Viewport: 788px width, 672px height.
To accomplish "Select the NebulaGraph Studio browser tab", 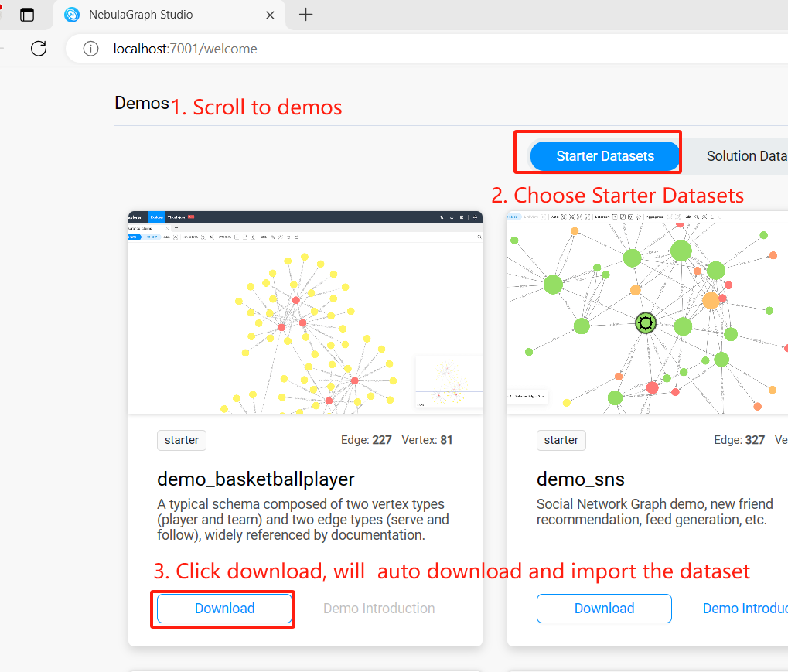I will pos(169,15).
